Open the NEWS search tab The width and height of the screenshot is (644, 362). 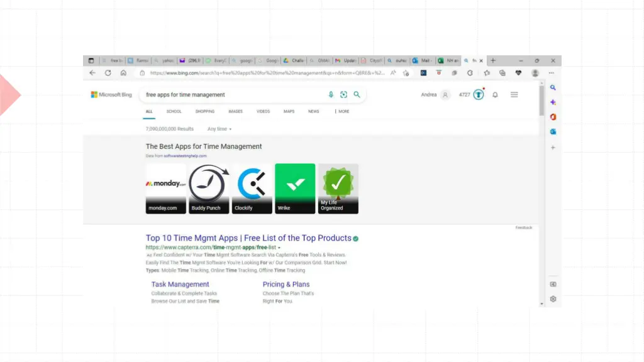[x=313, y=112]
